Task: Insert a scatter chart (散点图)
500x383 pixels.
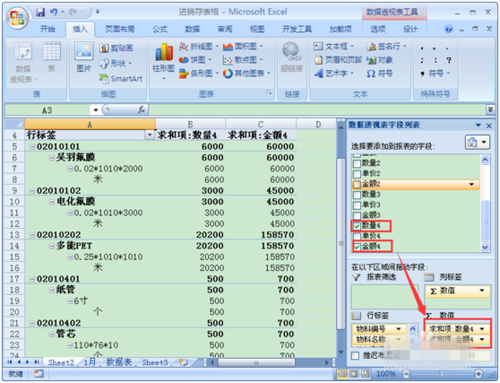Action: point(243,60)
